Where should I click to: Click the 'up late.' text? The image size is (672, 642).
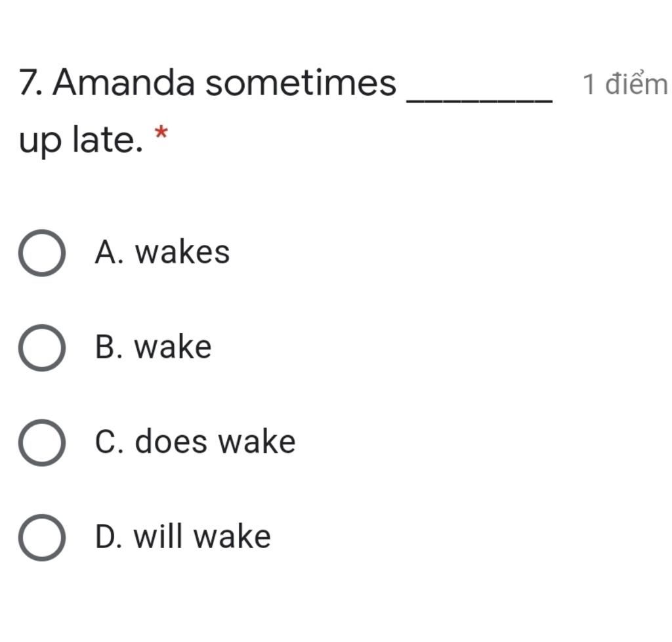(81, 140)
